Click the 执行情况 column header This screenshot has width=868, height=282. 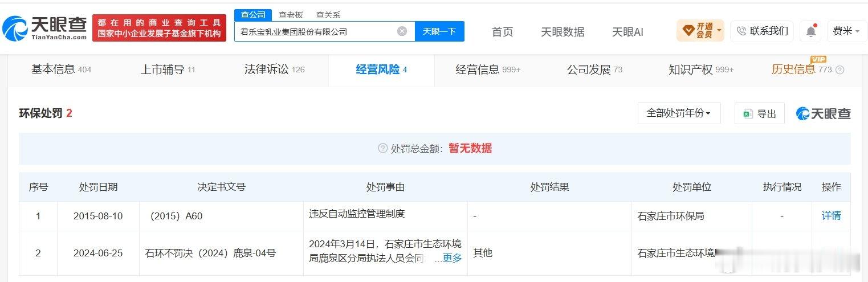point(782,187)
